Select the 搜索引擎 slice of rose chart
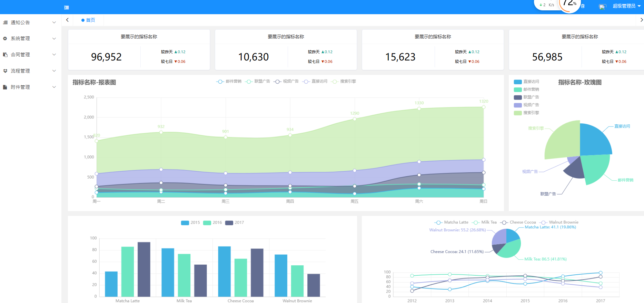644x303 pixels. point(564,141)
